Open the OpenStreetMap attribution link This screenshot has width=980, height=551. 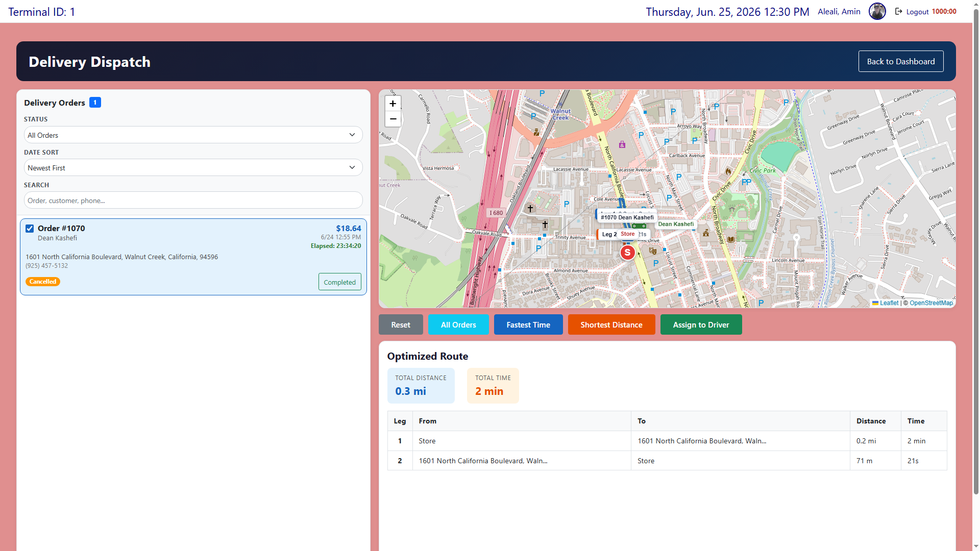(931, 303)
